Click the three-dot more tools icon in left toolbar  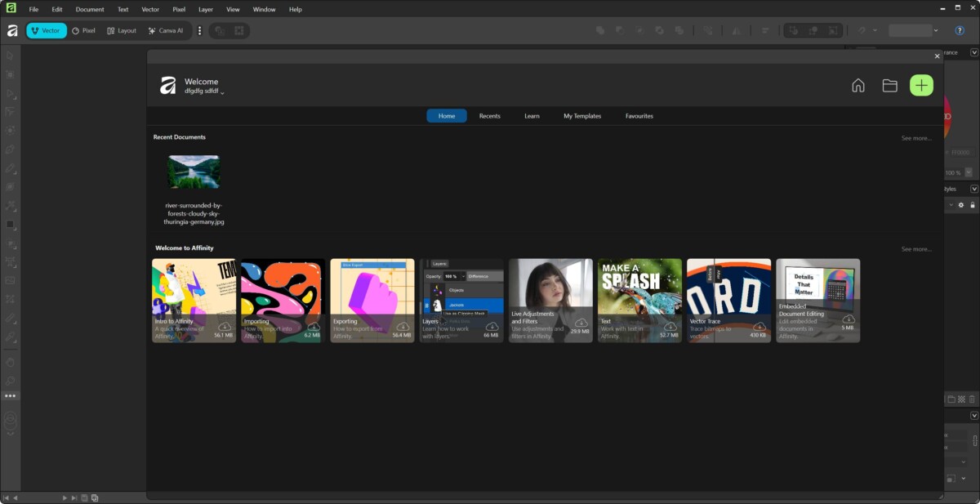(x=10, y=395)
